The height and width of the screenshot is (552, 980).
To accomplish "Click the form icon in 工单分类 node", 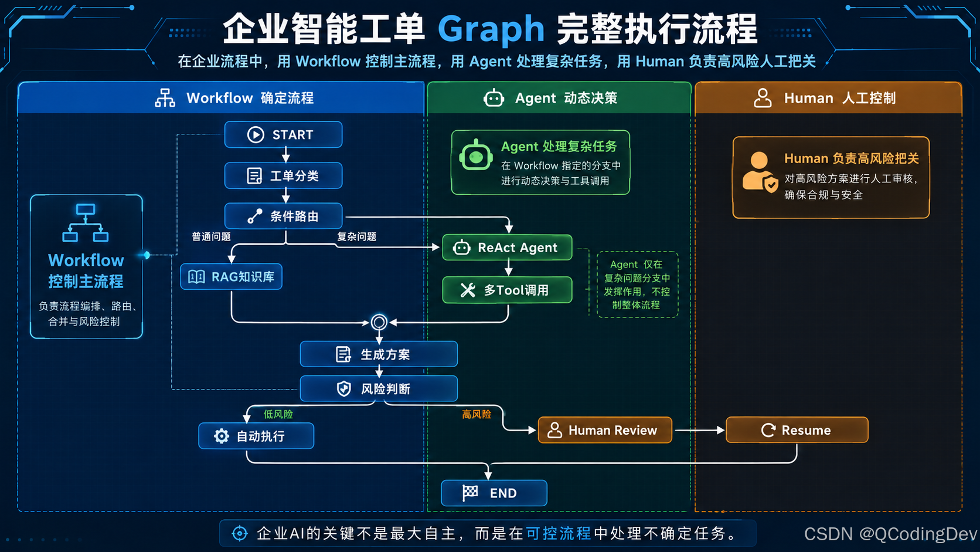I will tap(254, 176).
